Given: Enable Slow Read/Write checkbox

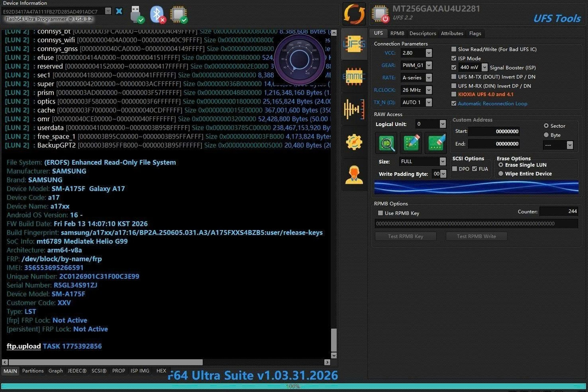Looking at the screenshot, I should [454, 49].
